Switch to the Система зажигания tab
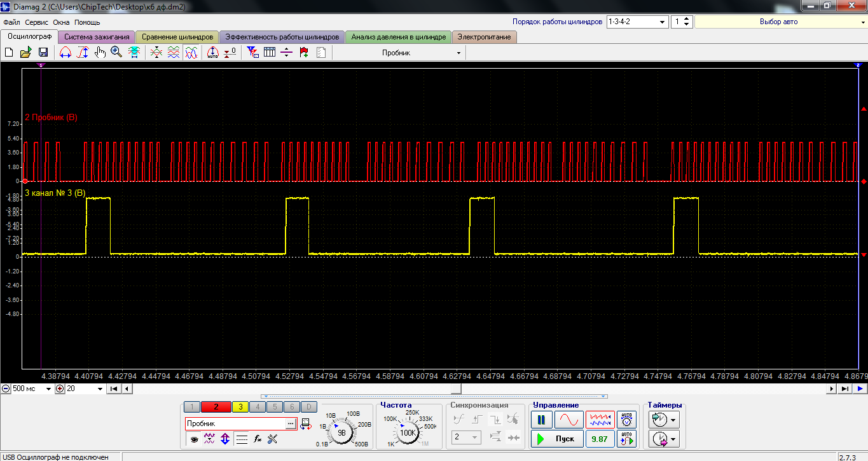The image size is (868, 461). point(97,37)
